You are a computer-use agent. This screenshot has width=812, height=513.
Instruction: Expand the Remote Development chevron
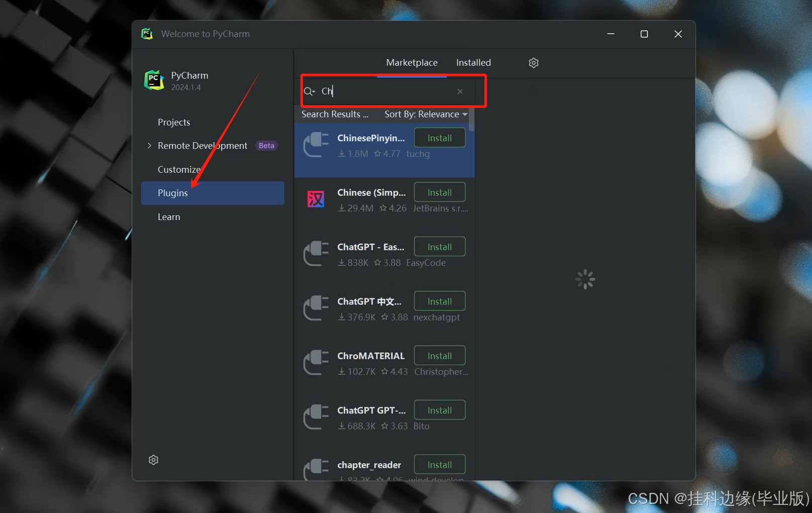click(149, 146)
